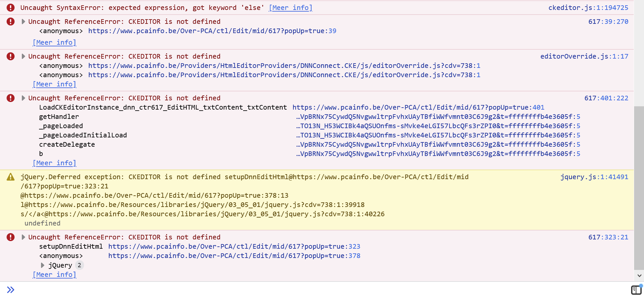Click the double-arrow icon in the bottom toolbar
The width and height of the screenshot is (644, 305).
pos(11,290)
